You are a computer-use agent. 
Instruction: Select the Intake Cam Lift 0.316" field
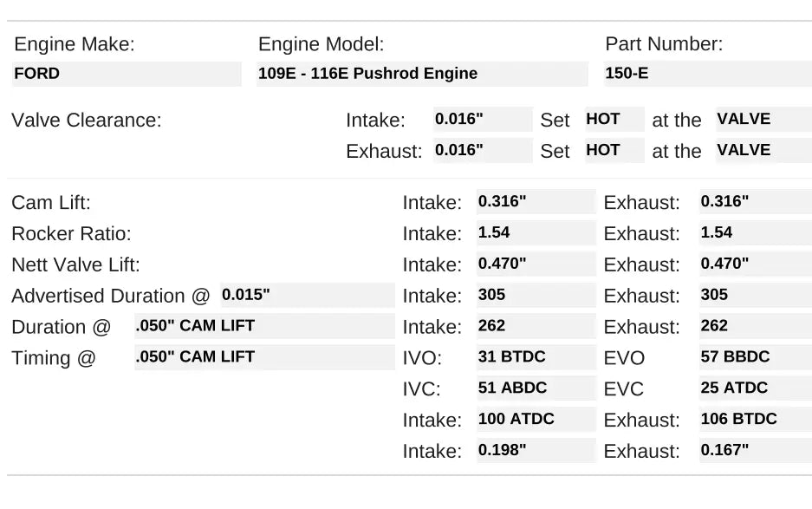pos(536,202)
